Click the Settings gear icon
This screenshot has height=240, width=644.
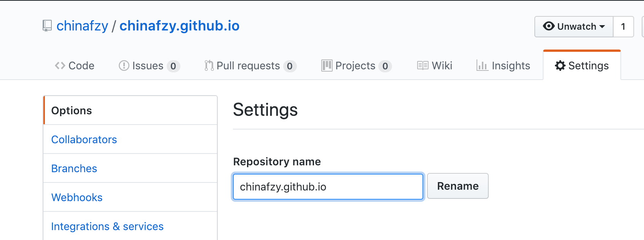[560, 66]
